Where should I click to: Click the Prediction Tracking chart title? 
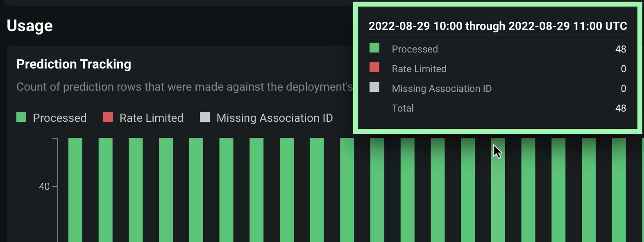coord(74,64)
